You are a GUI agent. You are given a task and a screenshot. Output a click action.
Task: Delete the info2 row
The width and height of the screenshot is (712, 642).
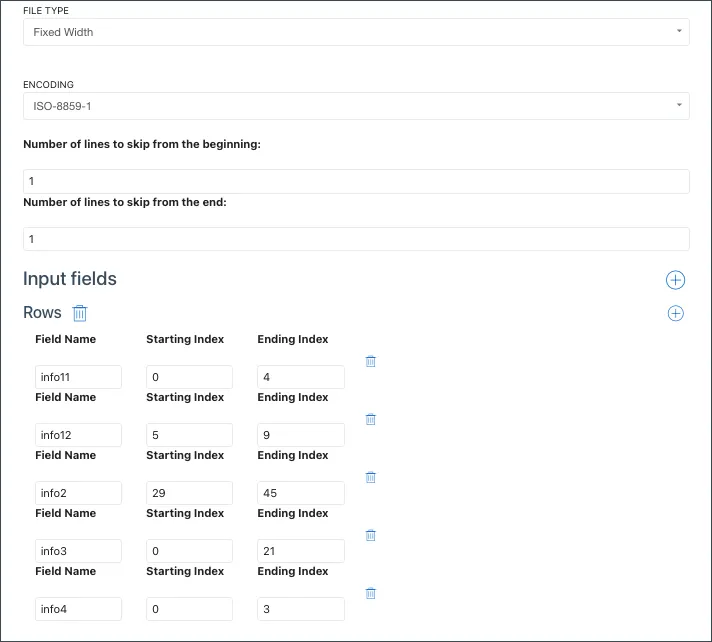(x=371, y=477)
